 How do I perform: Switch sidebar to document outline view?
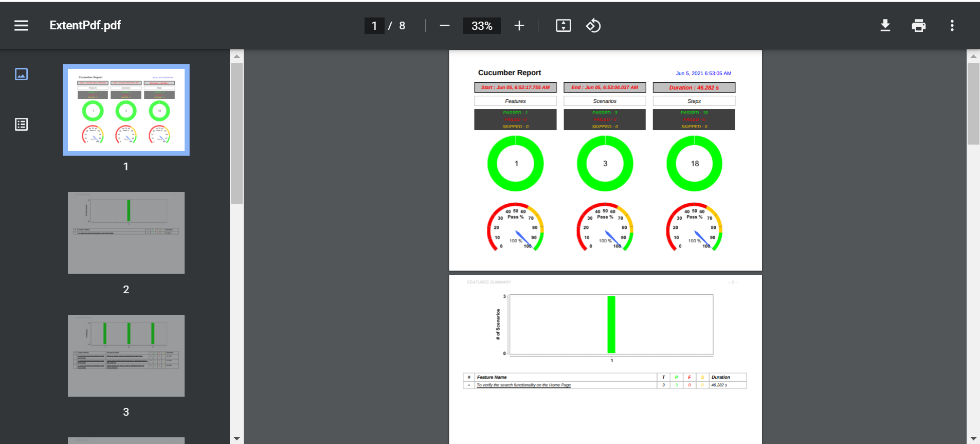(21, 124)
